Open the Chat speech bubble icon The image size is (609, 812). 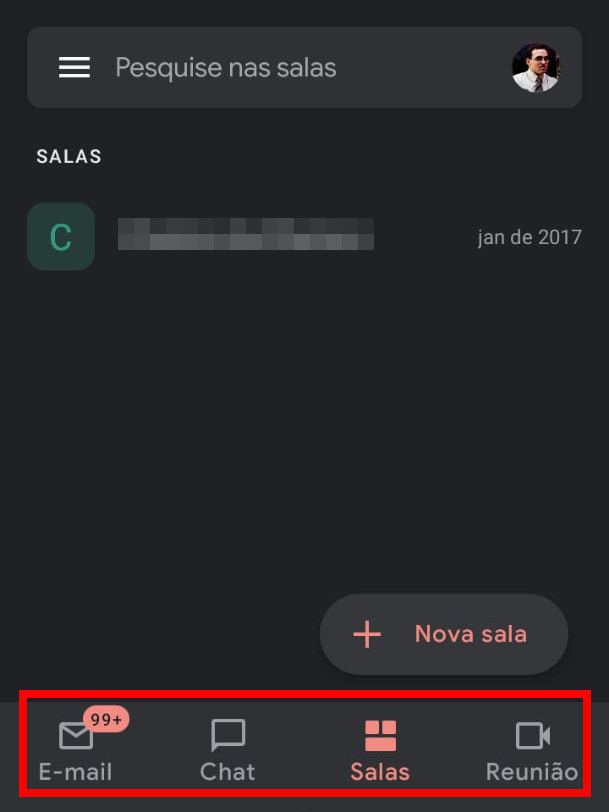pos(228,735)
